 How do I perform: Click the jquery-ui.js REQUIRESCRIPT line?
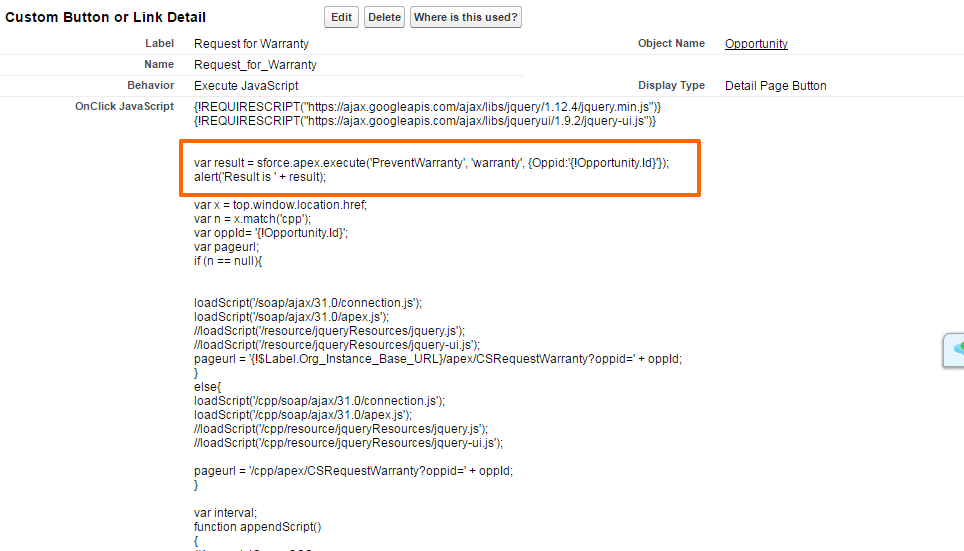425,121
